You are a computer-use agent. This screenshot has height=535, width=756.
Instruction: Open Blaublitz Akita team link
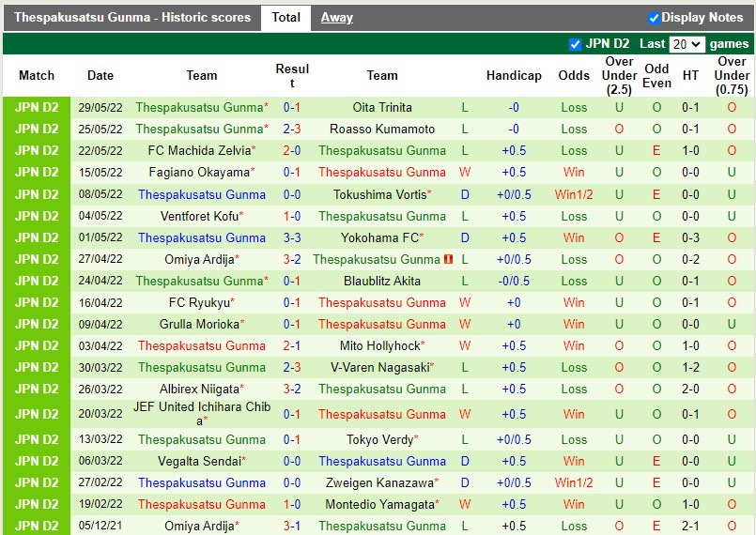click(x=382, y=281)
